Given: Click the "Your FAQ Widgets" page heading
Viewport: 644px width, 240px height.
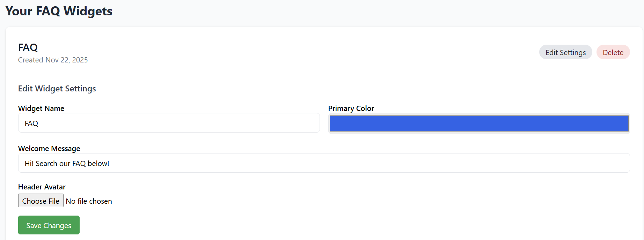Looking at the screenshot, I should pos(59,11).
